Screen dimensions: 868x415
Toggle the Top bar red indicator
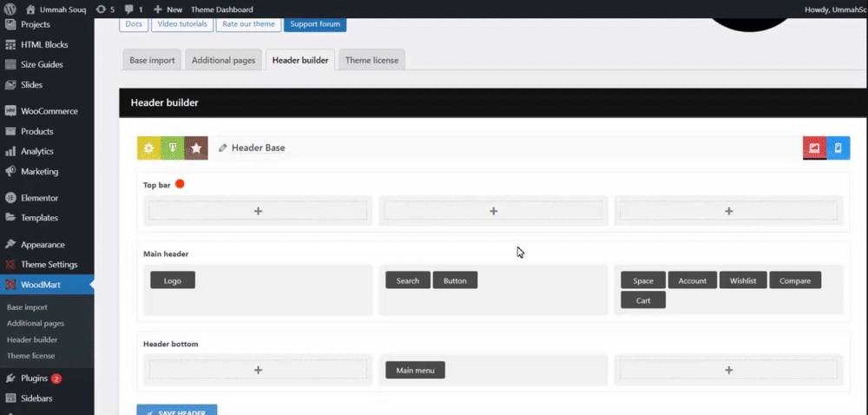(180, 184)
